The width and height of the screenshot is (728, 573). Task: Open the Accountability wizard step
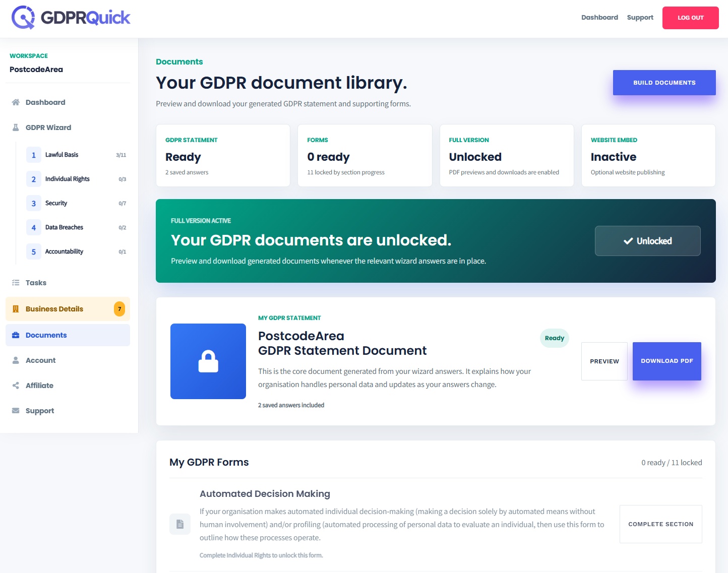tap(76, 251)
